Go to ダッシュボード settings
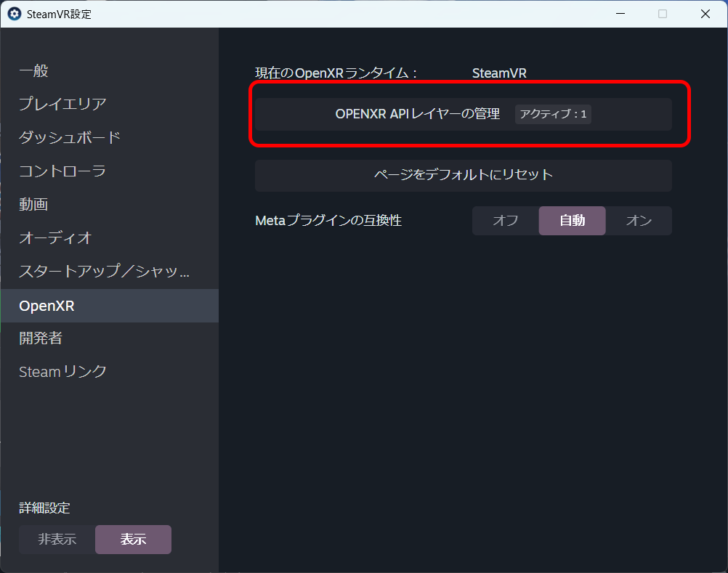 click(x=109, y=137)
